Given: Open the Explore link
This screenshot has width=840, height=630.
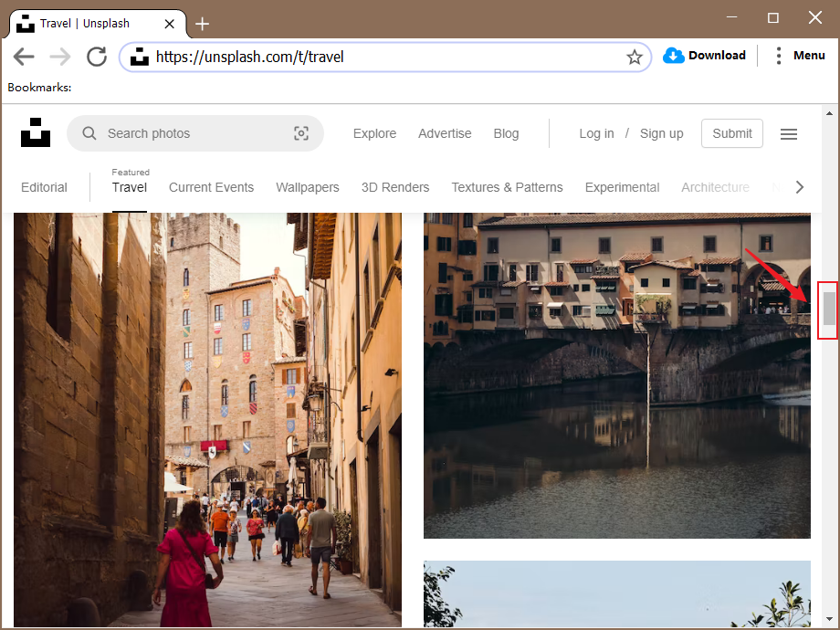Looking at the screenshot, I should pyautogui.click(x=374, y=133).
